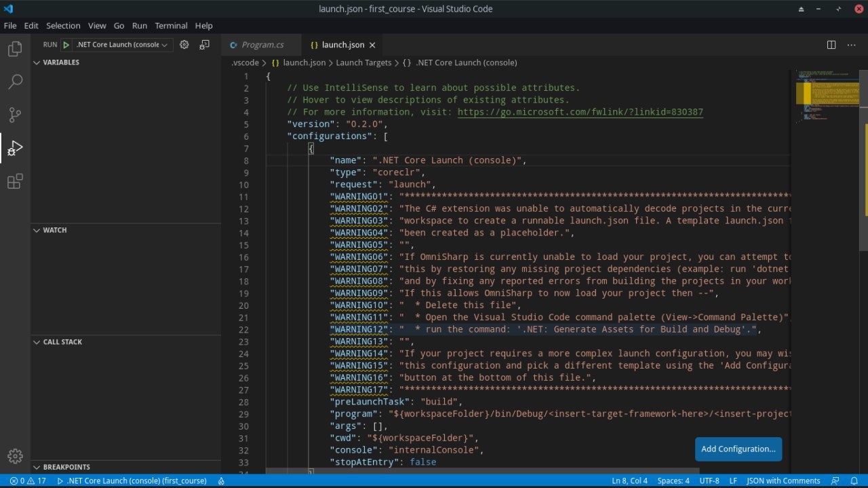Open the launch configuration dropdown
The image size is (868, 488).
point(123,45)
